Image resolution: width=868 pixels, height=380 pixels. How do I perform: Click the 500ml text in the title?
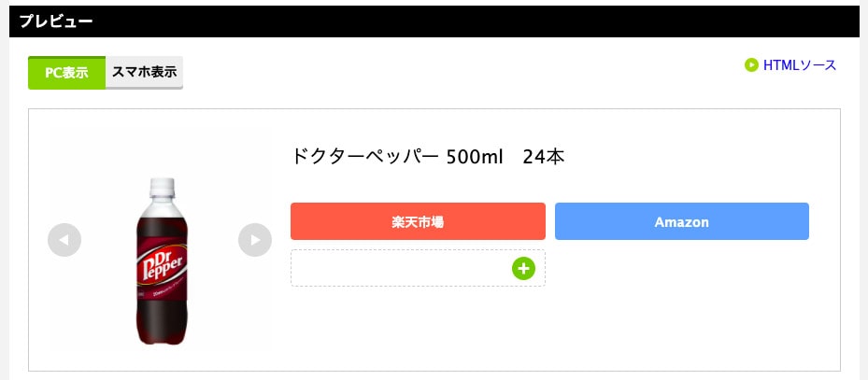pyautogui.click(x=475, y=157)
